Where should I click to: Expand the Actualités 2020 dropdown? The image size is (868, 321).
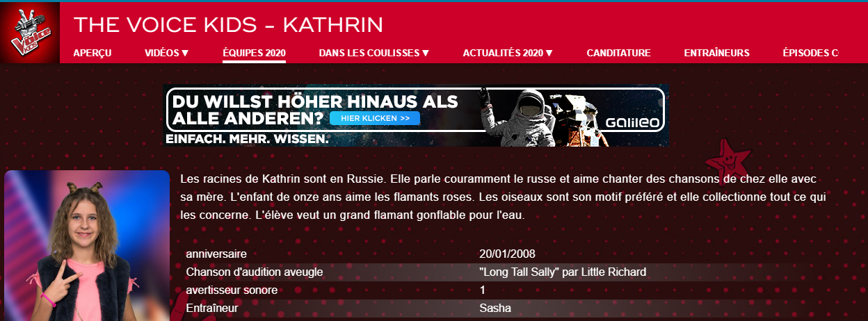tap(508, 53)
